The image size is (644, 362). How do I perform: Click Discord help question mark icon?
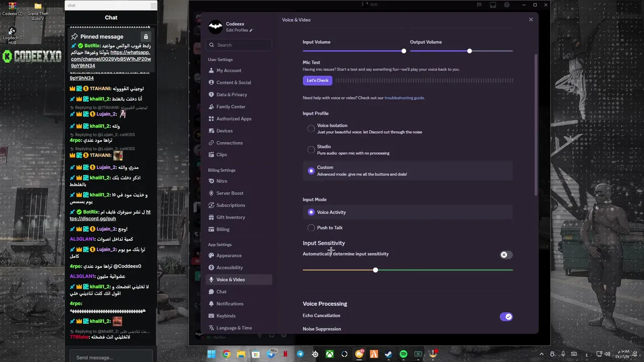pos(507,5)
